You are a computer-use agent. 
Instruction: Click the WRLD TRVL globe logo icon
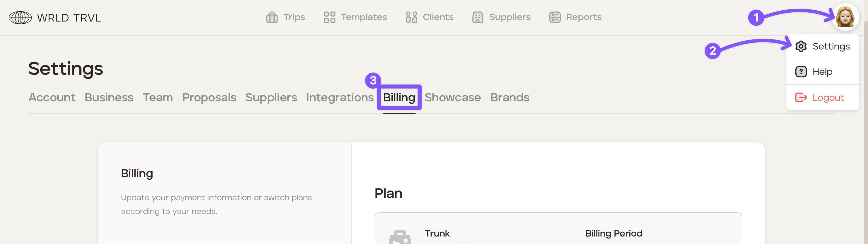pos(20,18)
